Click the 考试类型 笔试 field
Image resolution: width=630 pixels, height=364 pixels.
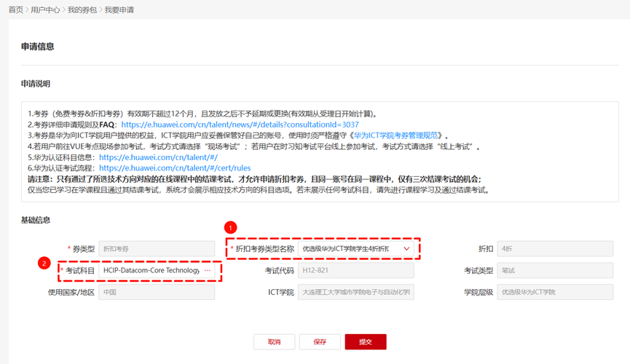click(x=555, y=270)
